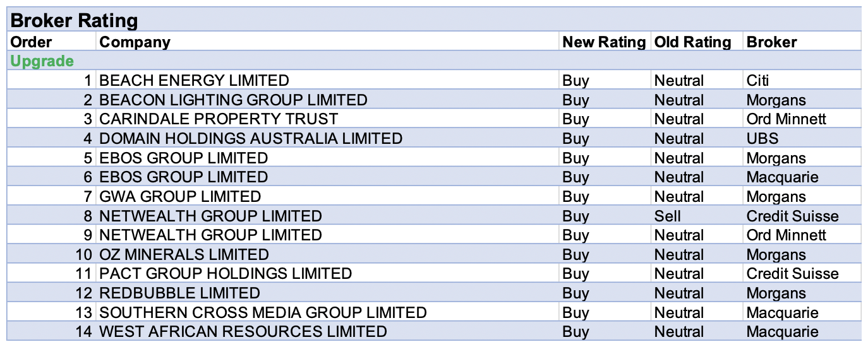The image size is (868, 347).
Task: Click the New Rating column header
Action: click(604, 42)
